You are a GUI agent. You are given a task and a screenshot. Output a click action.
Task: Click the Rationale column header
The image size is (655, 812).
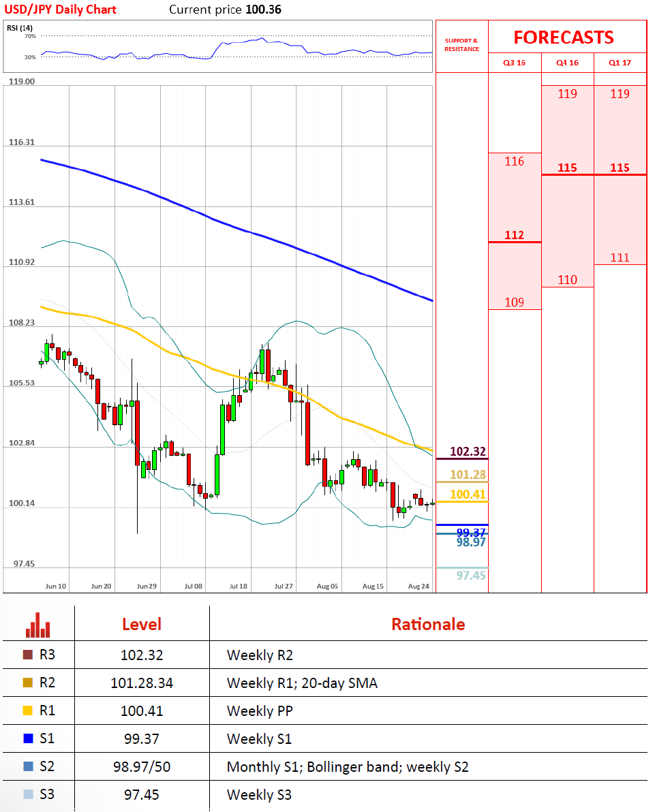pyautogui.click(x=428, y=625)
